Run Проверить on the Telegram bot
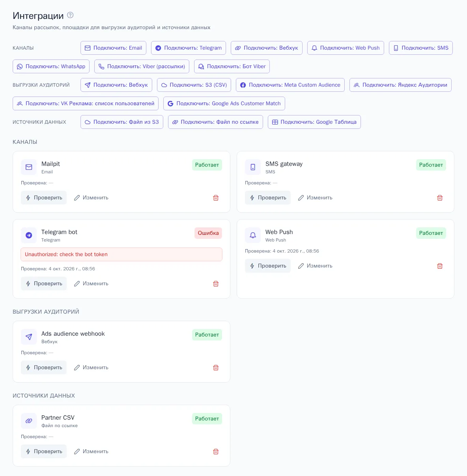 click(x=44, y=284)
